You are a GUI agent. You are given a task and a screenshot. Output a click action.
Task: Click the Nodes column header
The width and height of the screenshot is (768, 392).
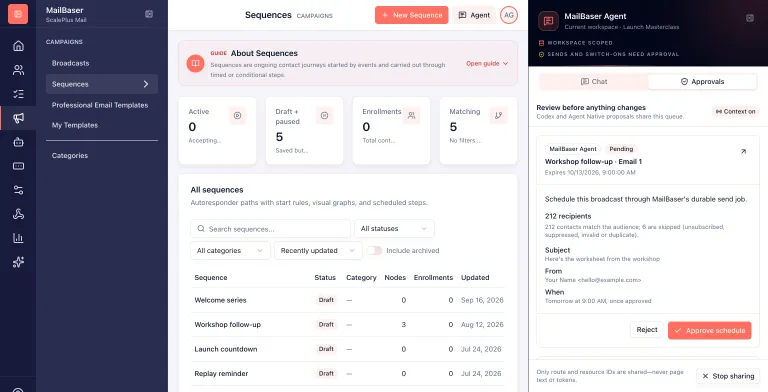point(395,277)
